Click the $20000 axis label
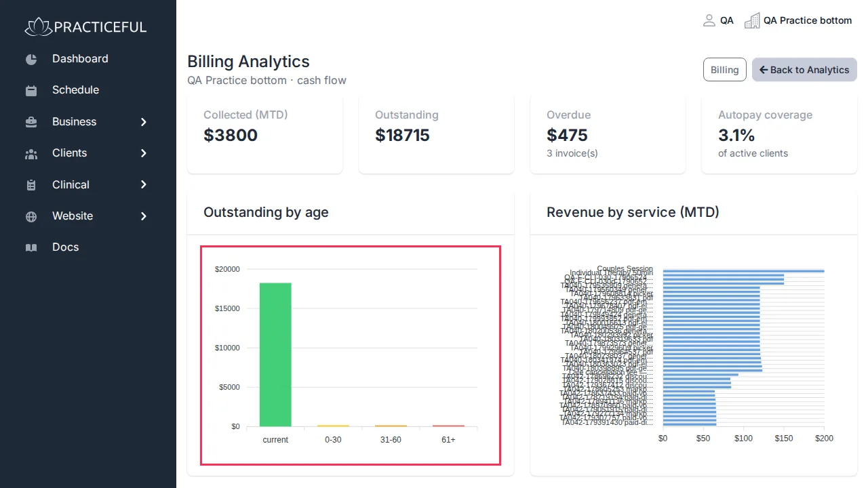The image size is (868, 488). click(x=227, y=269)
